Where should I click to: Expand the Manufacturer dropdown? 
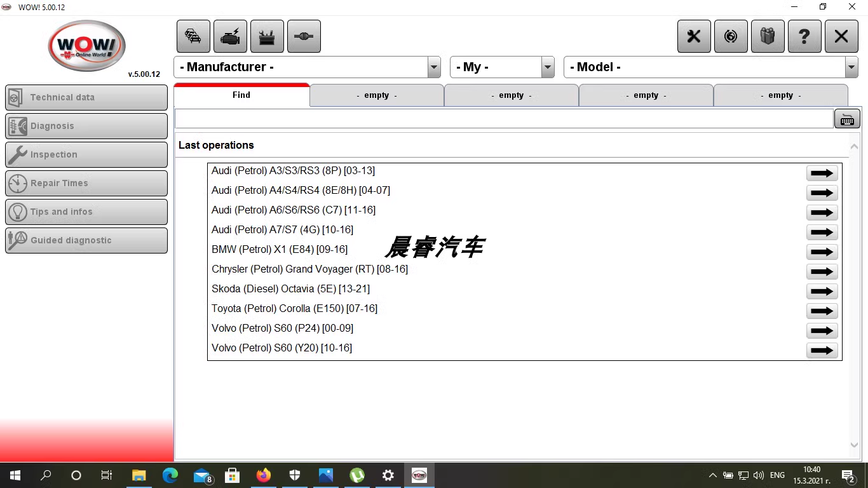(x=434, y=67)
